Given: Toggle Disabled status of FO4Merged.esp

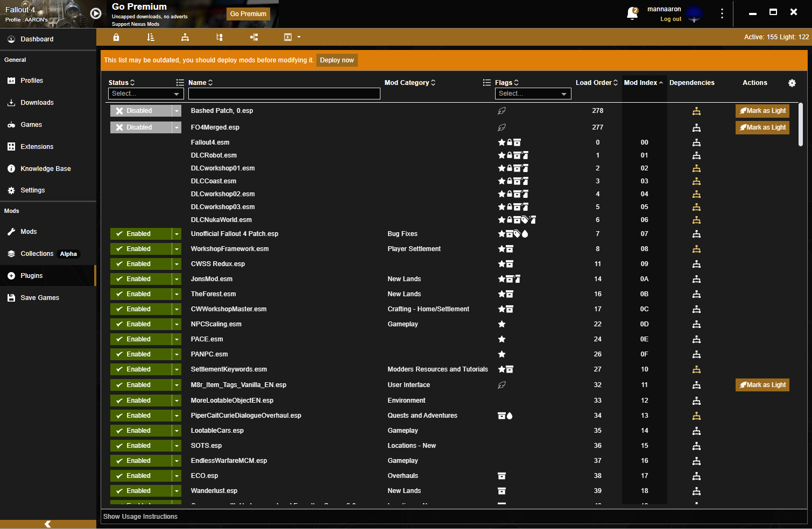Looking at the screenshot, I should point(141,127).
